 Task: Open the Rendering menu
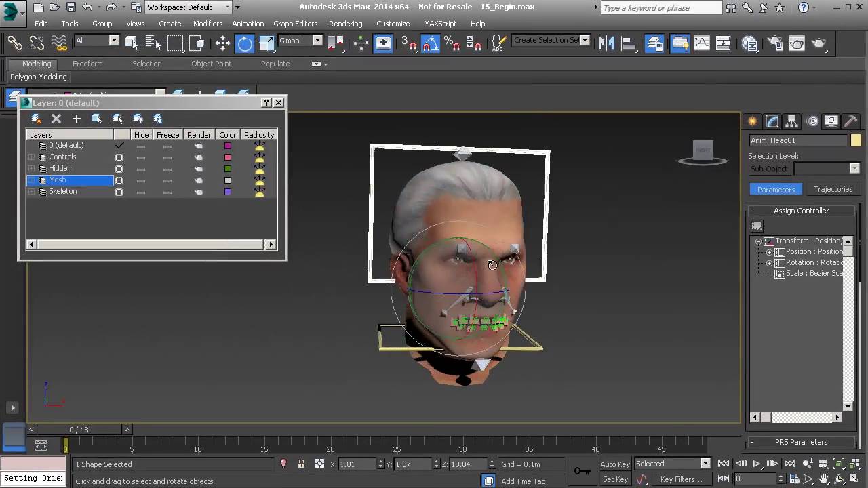point(346,24)
